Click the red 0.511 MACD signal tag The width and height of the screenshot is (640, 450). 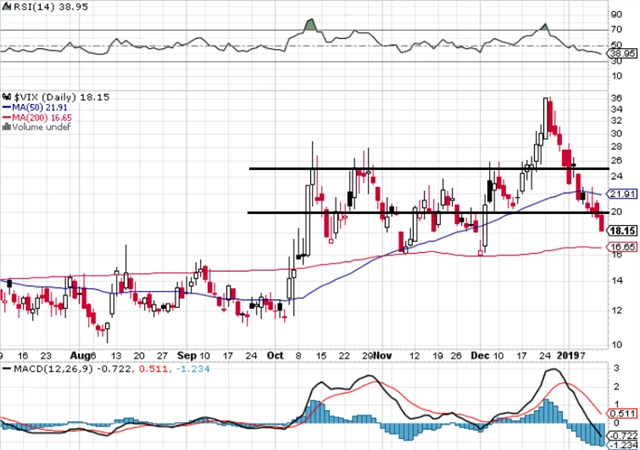pyautogui.click(x=622, y=412)
